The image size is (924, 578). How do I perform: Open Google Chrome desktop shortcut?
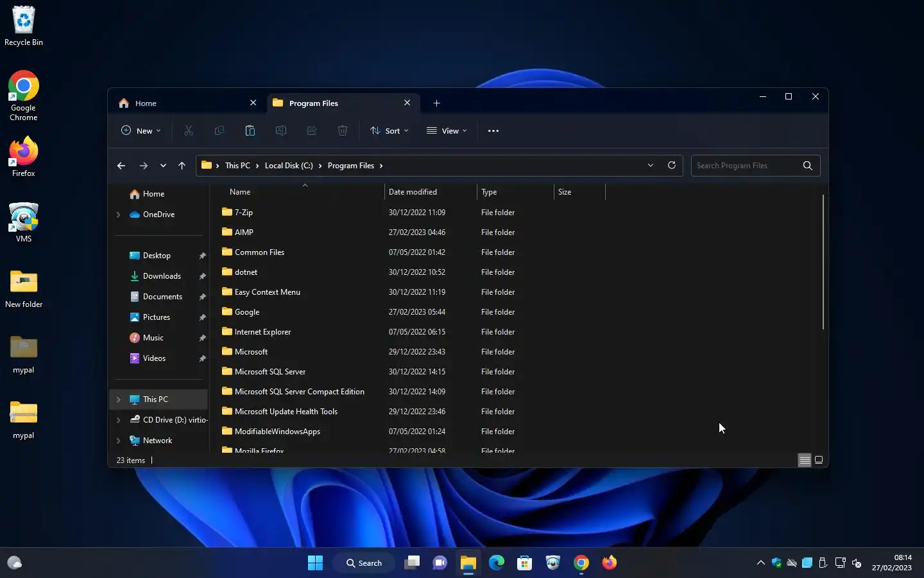[24, 96]
